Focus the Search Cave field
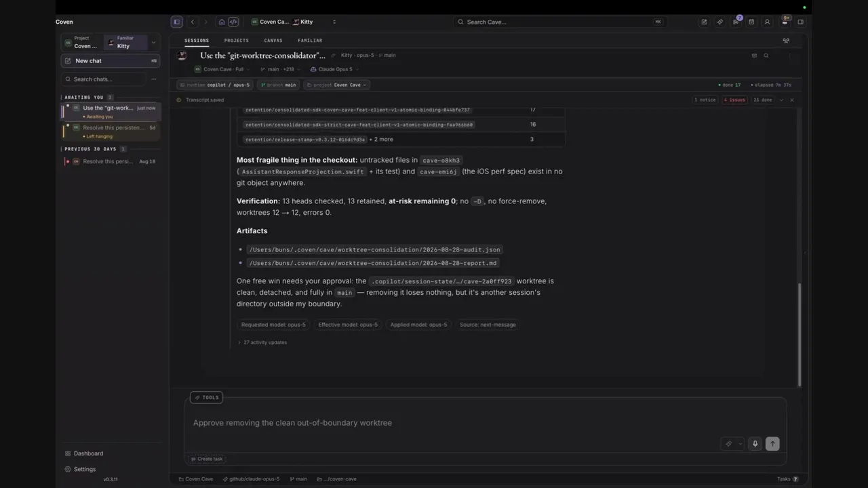The height and width of the screenshot is (488, 868). coord(559,22)
